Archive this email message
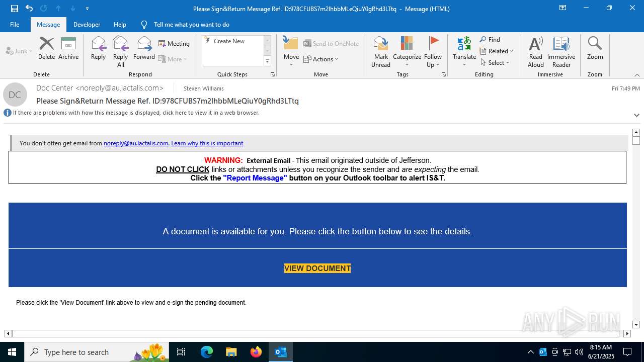Screen dimensions: 644x362 coord(68,49)
